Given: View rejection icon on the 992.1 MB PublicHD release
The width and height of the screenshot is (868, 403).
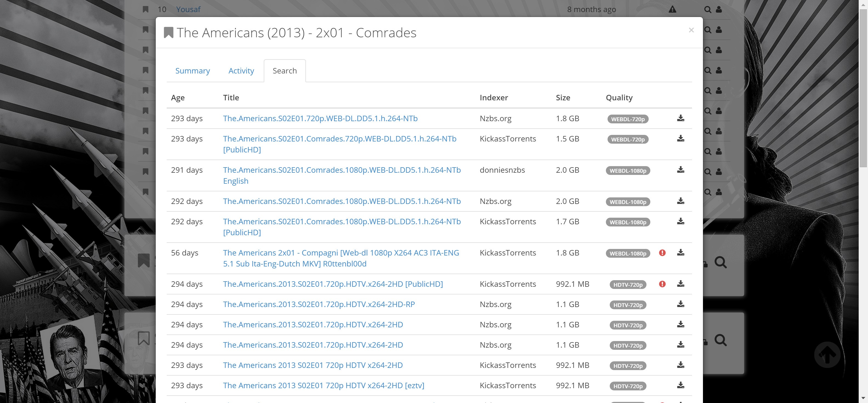Looking at the screenshot, I should pyautogui.click(x=662, y=284).
